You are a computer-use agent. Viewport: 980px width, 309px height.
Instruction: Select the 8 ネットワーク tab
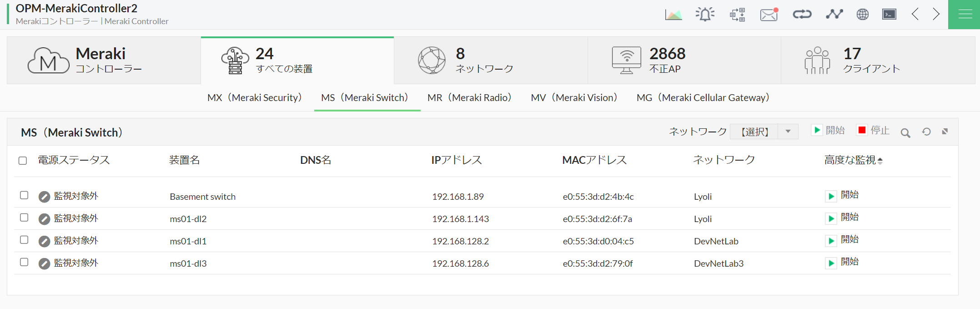[x=490, y=61]
